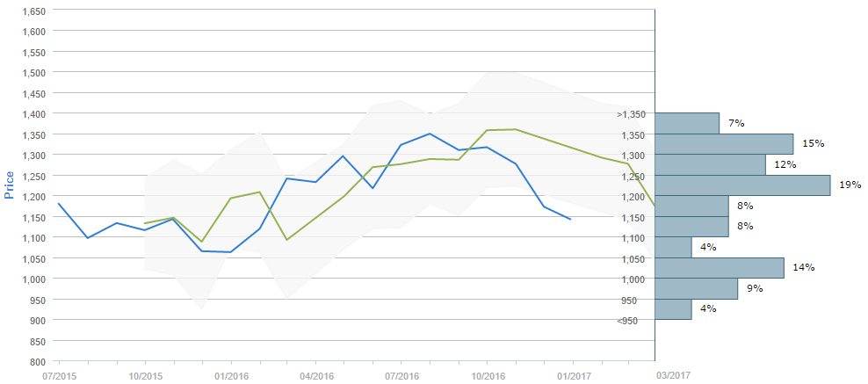
Task: Select the 800 price axis label
Action: [38, 361]
